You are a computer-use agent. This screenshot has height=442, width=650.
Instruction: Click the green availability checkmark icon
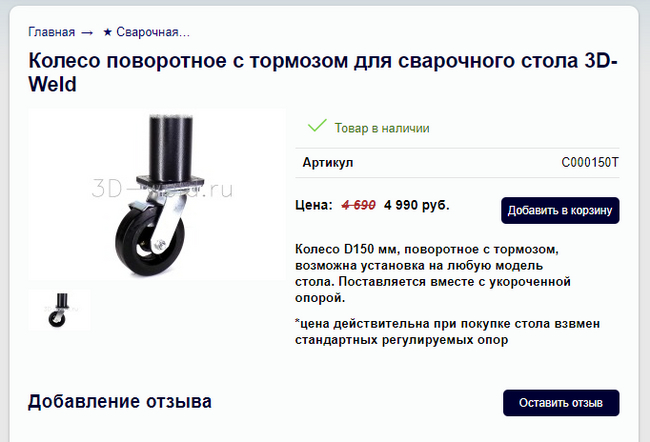(x=317, y=126)
